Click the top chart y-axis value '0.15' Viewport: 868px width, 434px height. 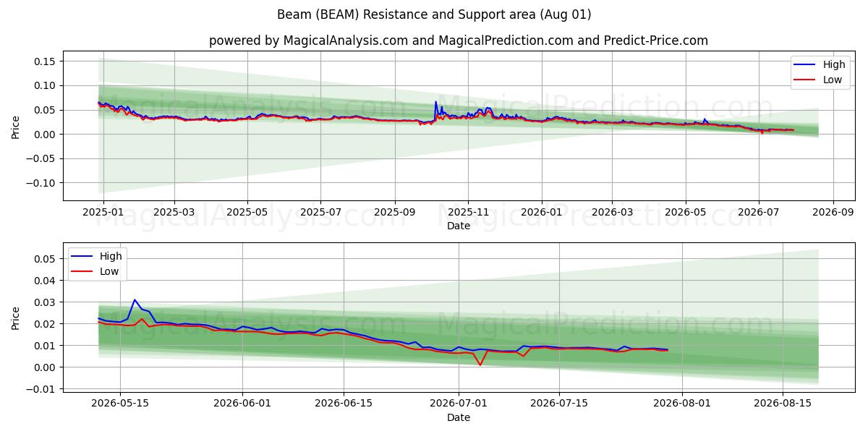point(45,61)
